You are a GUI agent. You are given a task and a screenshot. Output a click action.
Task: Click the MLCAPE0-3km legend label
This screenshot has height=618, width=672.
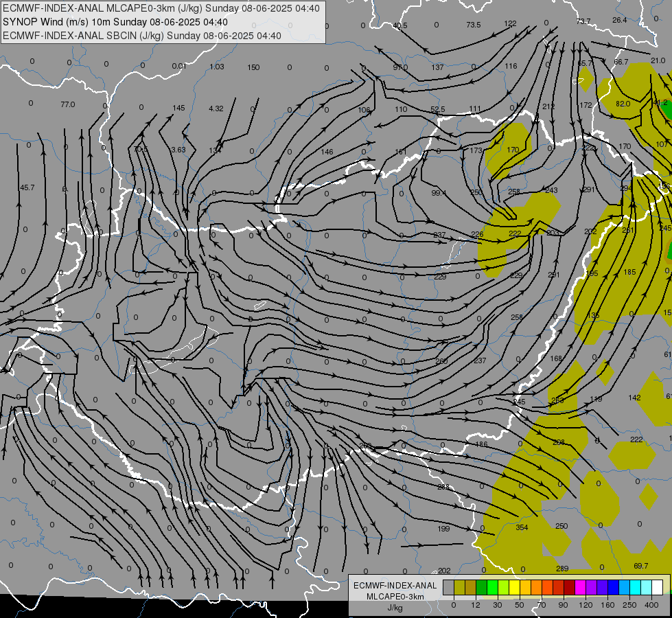395,597
